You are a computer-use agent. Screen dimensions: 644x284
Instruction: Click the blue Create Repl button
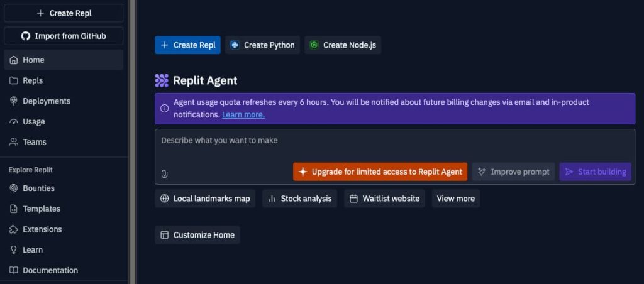[188, 45]
